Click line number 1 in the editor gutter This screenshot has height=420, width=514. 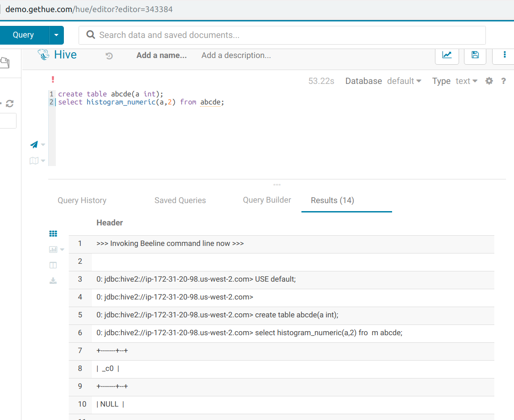[x=51, y=94]
